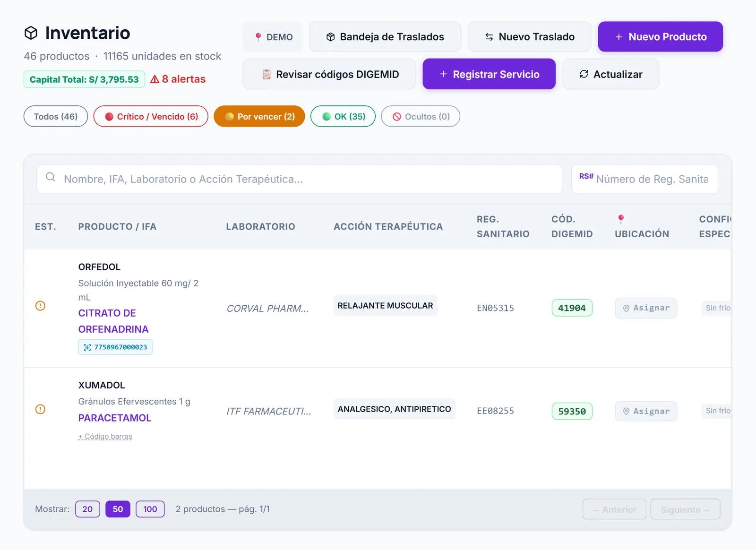The width and height of the screenshot is (756, 551).
Task: Click the ANALGESICO, ANTIPIRETICO tag
Action: 394,409
